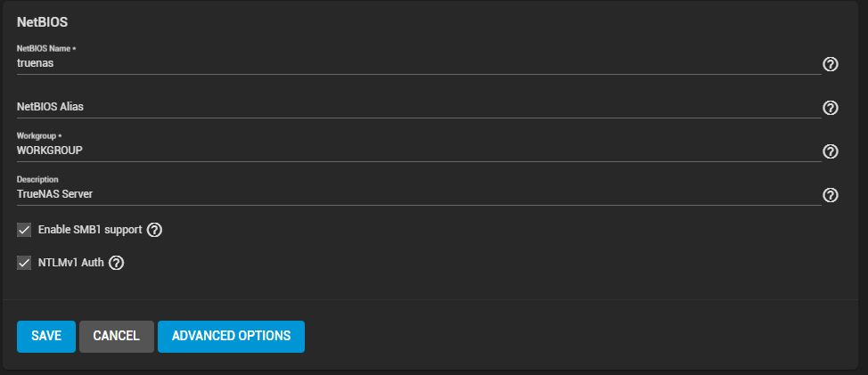Show help for NetBIOS Alias field

pyautogui.click(x=830, y=108)
